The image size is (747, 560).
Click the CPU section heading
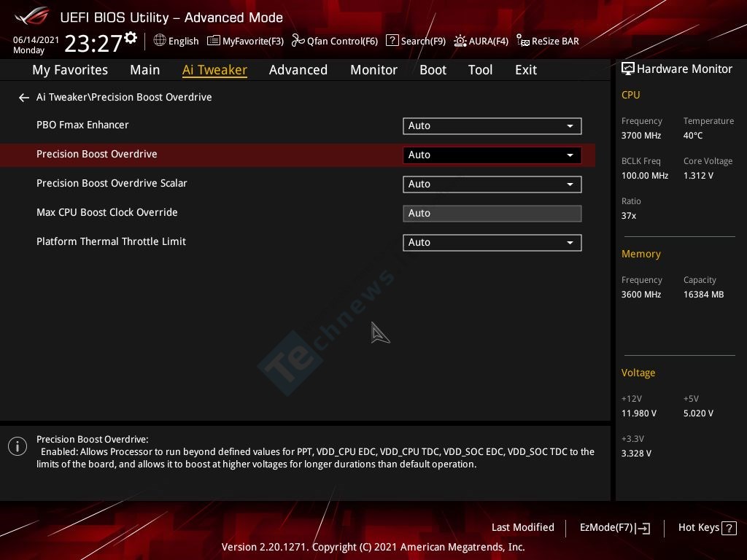point(631,95)
